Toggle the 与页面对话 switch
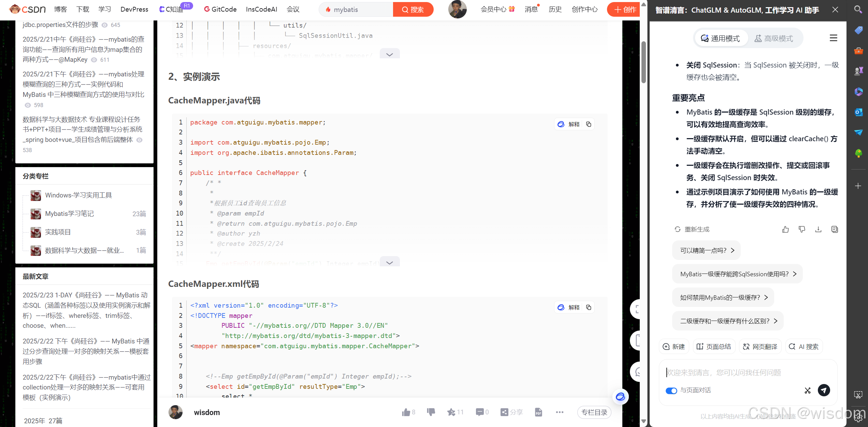The height and width of the screenshot is (427, 868). click(671, 391)
